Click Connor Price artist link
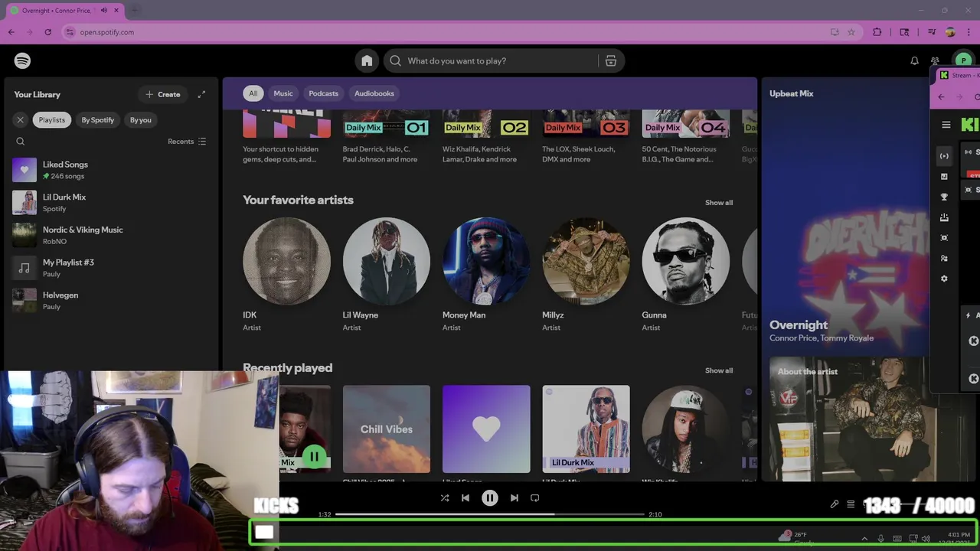The image size is (980, 551). tap(792, 338)
